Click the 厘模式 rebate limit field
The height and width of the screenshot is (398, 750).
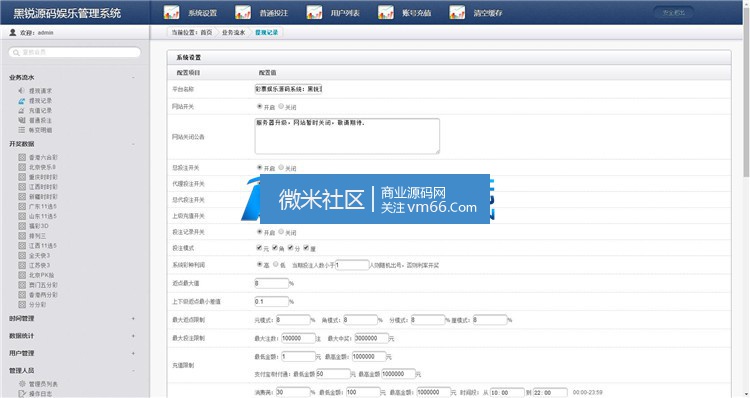click(x=490, y=320)
